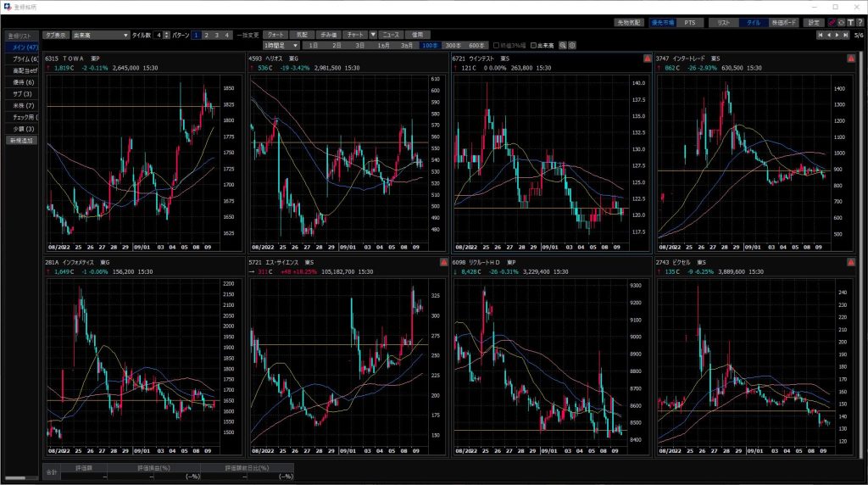Click the 新規追加 button
868x485 pixels.
(20, 140)
